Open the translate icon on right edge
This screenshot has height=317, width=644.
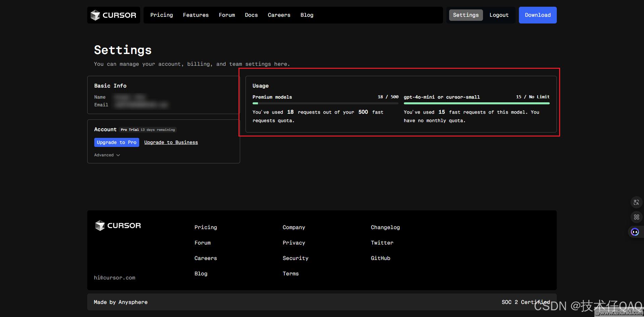(636, 202)
